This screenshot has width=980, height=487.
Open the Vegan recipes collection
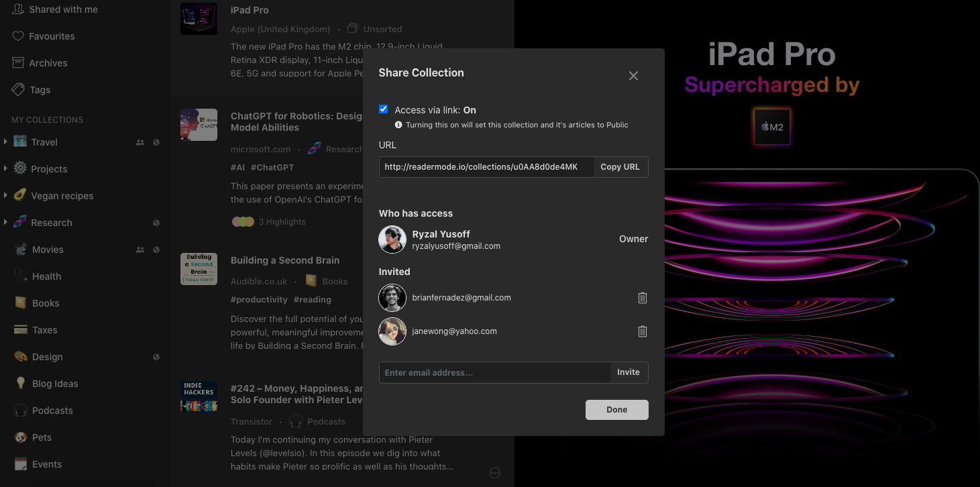(62, 196)
